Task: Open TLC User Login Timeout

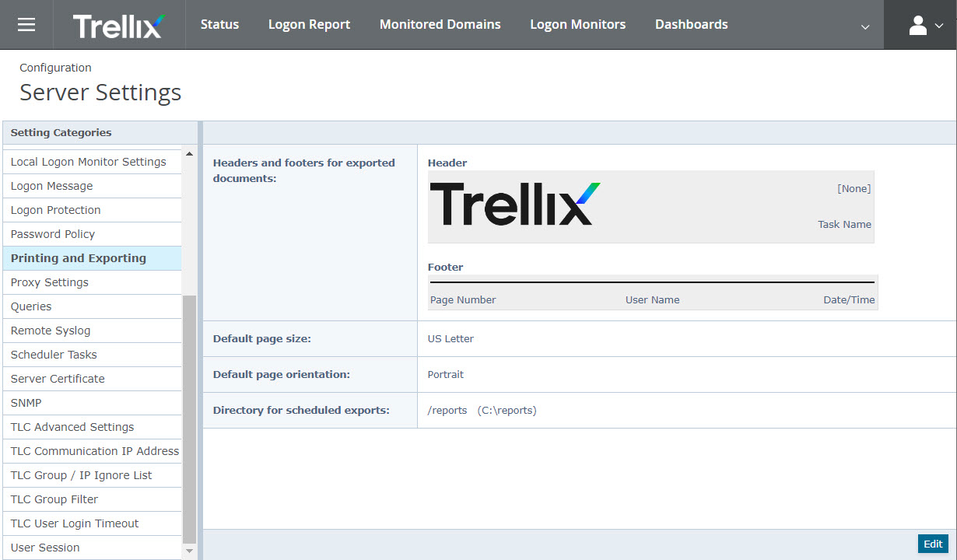Action: [x=92, y=523]
